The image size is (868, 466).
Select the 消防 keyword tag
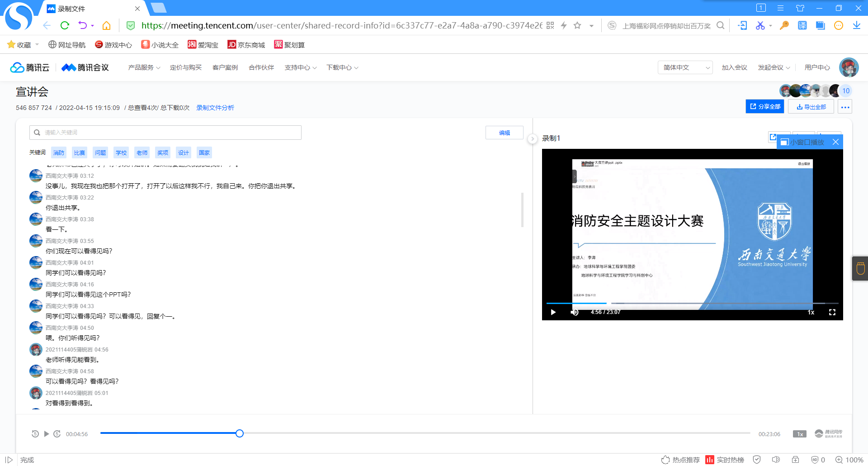click(x=59, y=153)
